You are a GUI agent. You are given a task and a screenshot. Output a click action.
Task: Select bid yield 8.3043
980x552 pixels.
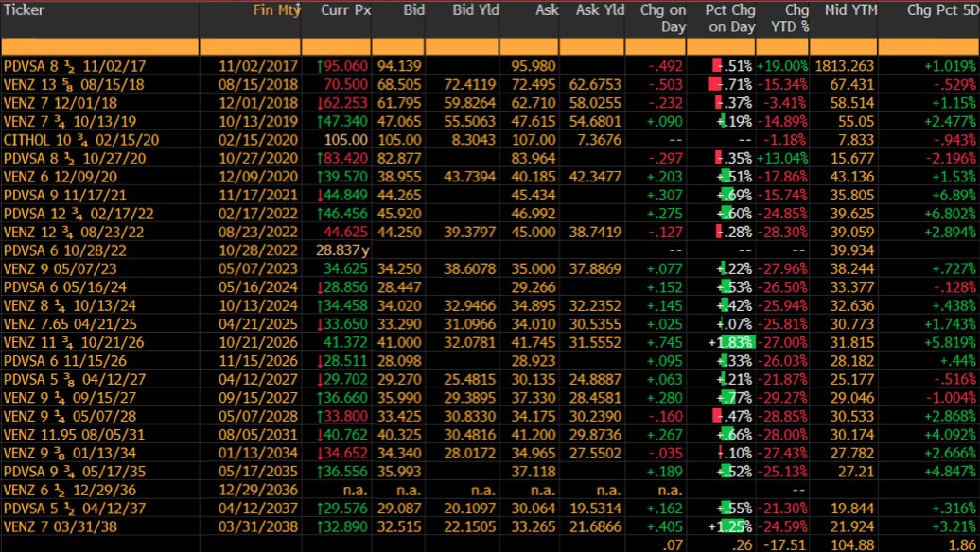tap(474, 140)
